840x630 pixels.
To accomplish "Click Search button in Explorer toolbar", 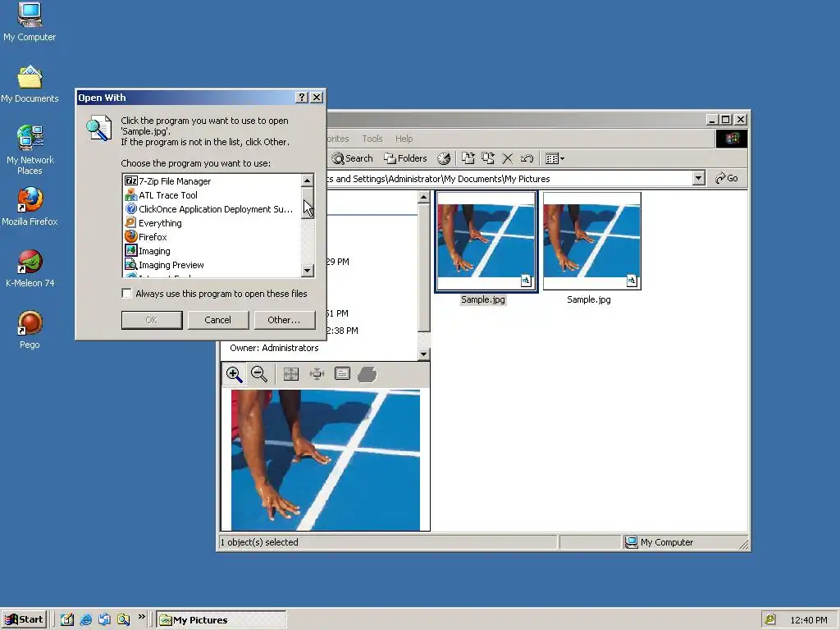I will tap(353, 158).
